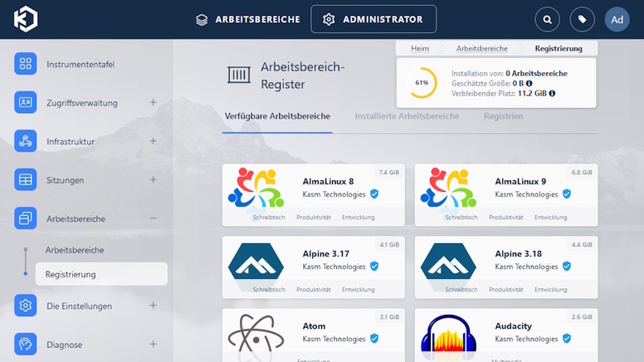Click the Atom card title
The image size is (644, 362).
pos(314,325)
